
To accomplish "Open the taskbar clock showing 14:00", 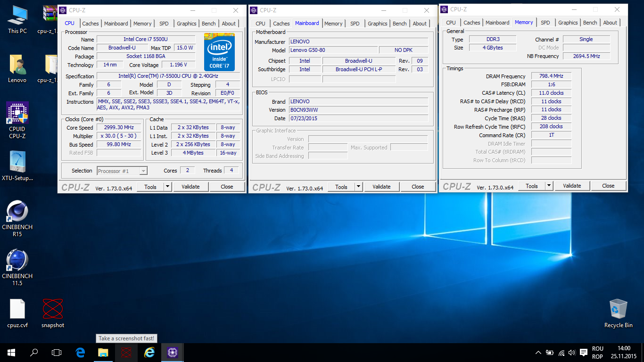I will [623, 352].
